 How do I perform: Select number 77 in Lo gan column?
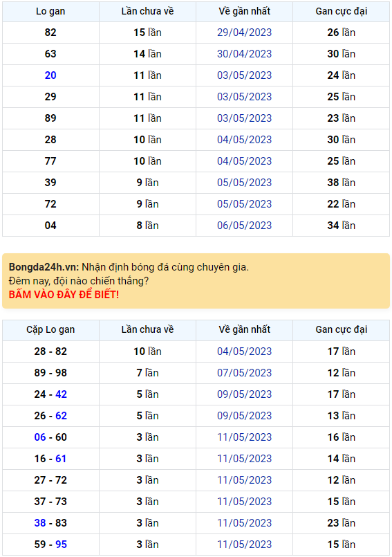pos(50,161)
